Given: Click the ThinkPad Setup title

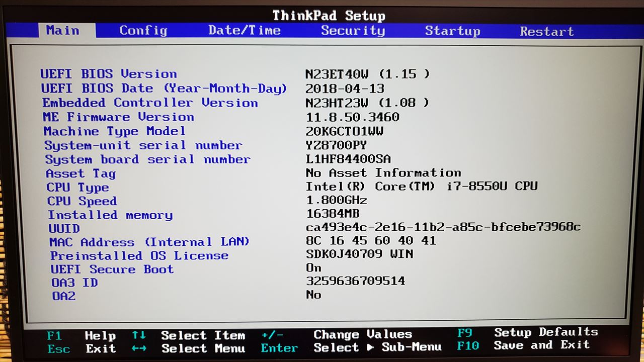Looking at the screenshot, I should pyautogui.click(x=329, y=16).
